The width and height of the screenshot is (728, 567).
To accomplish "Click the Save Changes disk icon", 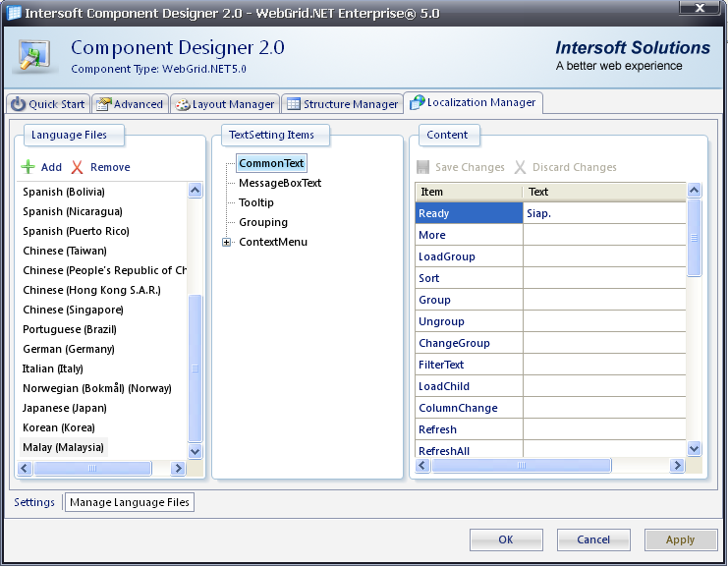I will [x=422, y=167].
